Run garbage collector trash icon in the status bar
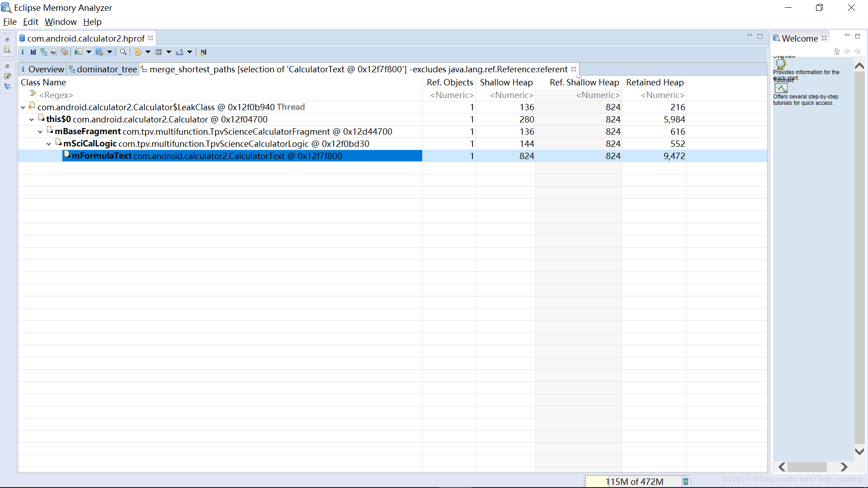 (685, 481)
